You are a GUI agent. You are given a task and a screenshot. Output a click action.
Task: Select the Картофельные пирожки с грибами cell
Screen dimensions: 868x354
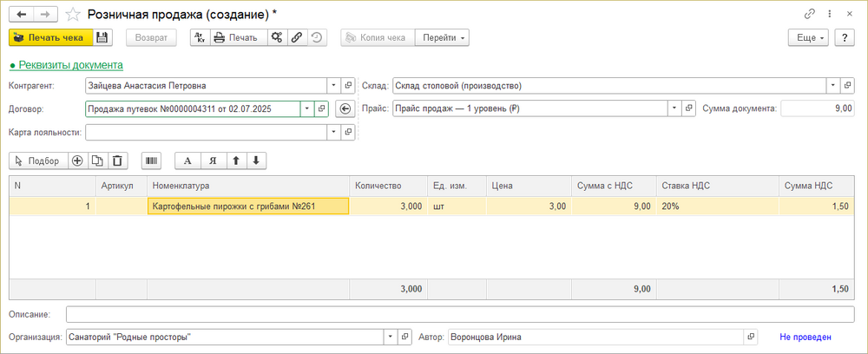pyautogui.click(x=248, y=206)
